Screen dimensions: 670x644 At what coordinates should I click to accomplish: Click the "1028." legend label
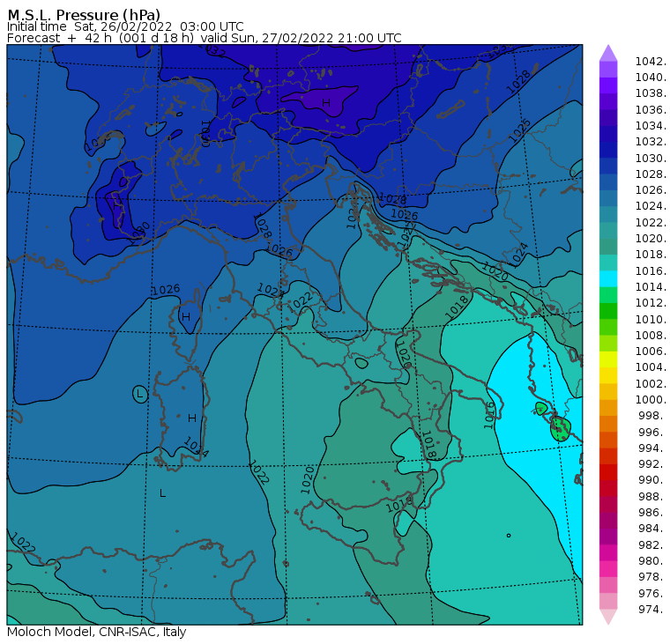coord(651,174)
